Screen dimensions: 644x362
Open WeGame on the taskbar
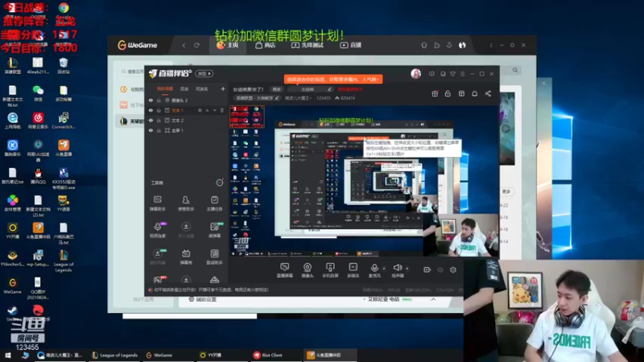coord(159,355)
